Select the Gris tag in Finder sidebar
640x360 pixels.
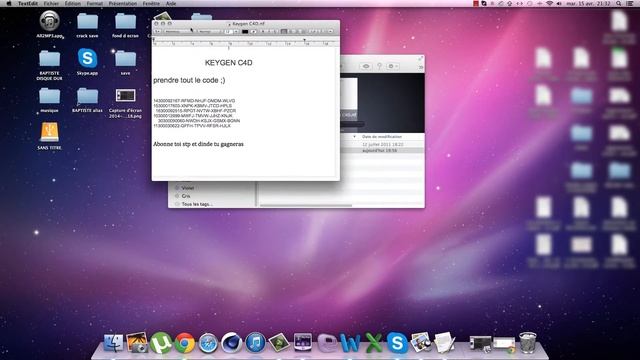186,196
